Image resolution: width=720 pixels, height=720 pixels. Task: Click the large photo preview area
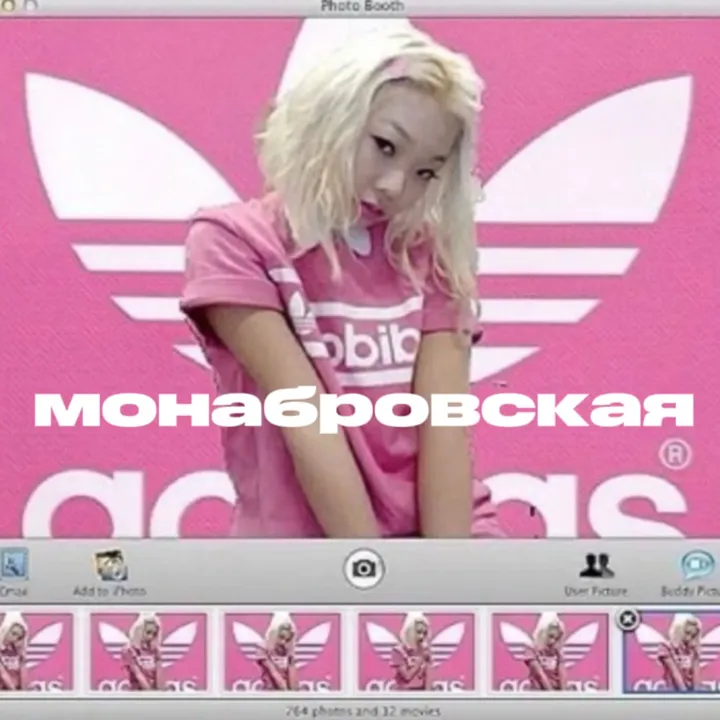tap(360, 278)
